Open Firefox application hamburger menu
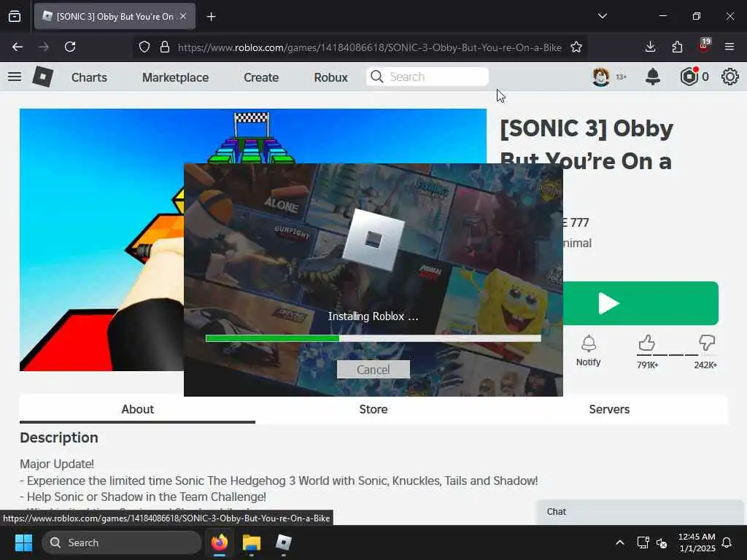 [729, 47]
